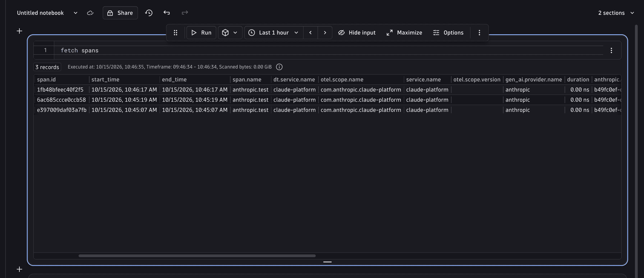
Task: Open section toolbar more-actions menu
Action: point(479,33)
